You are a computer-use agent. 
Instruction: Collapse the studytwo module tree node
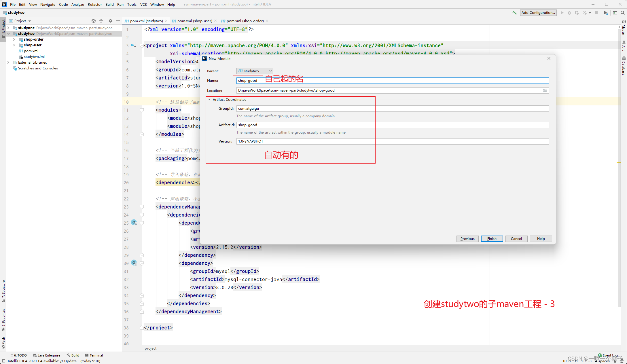coord(8,33)
